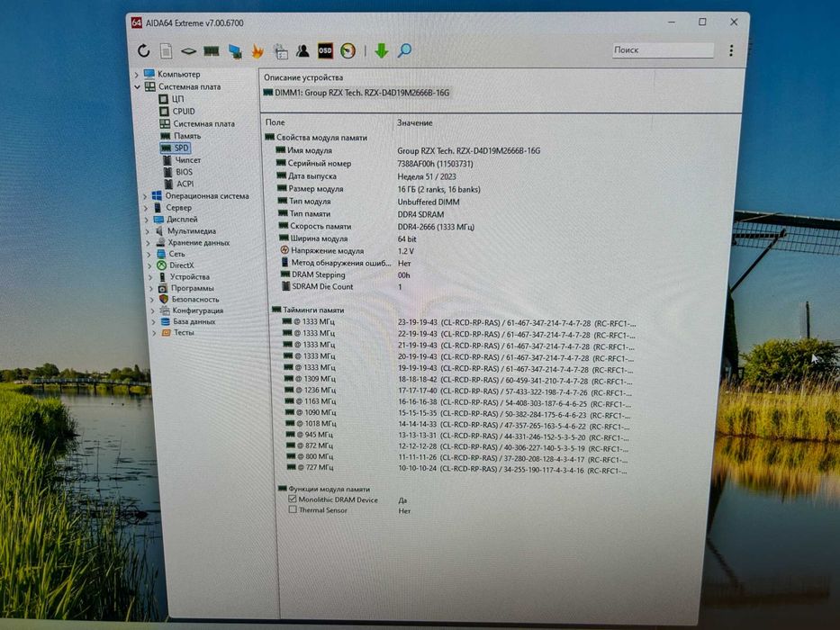Select the @ 1236 МГц timing row
This screenshot has width=840, height=630.
[x=458, y=391]
